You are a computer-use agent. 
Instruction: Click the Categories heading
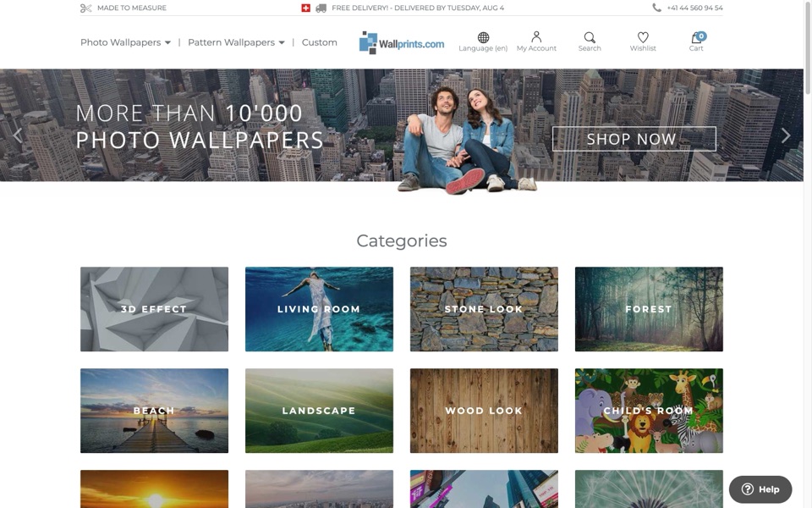(402, 240)
